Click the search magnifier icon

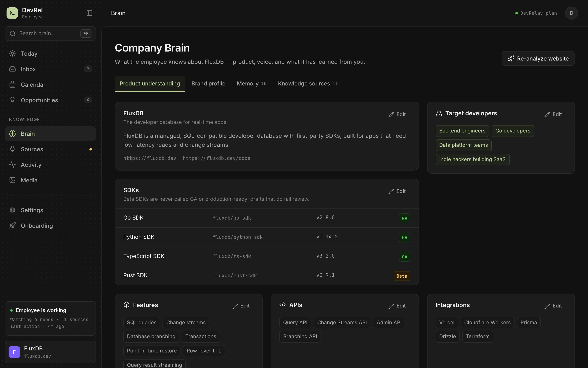[x=13, y=33]
